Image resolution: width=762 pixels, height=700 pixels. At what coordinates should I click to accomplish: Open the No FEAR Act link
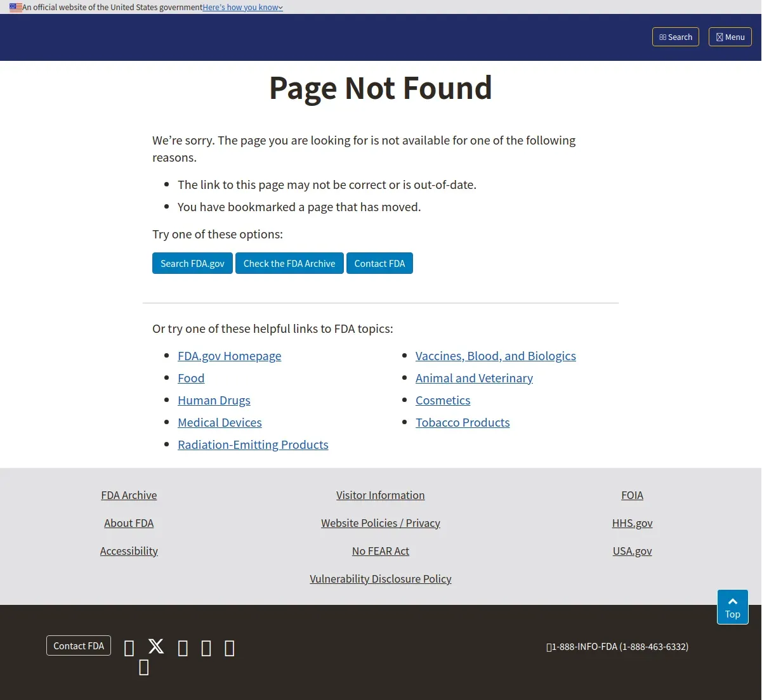tap(381, 551)
